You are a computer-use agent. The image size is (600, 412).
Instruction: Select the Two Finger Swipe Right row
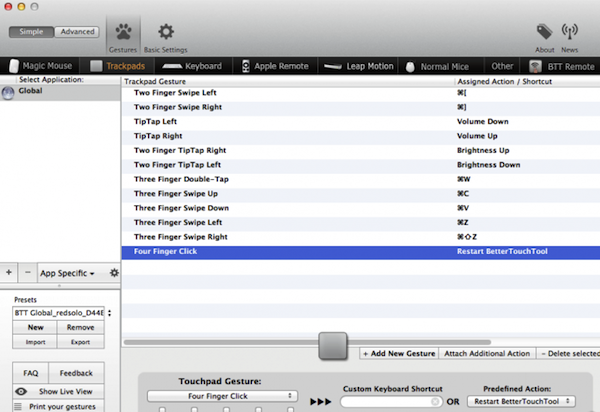coord(361,107)
